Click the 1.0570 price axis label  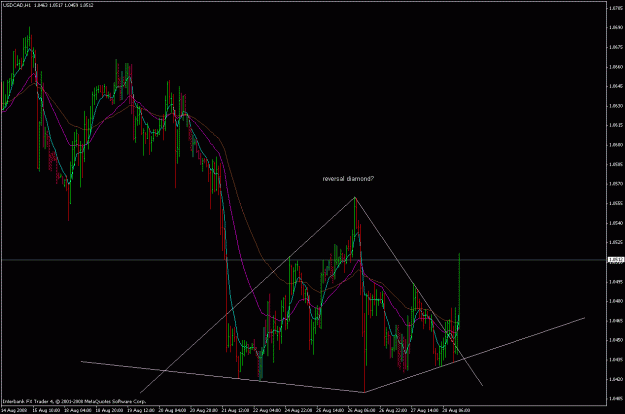point(616,184)
